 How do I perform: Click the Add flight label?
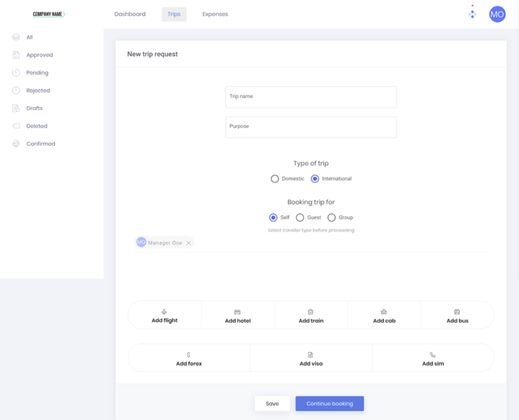[165, 321]
